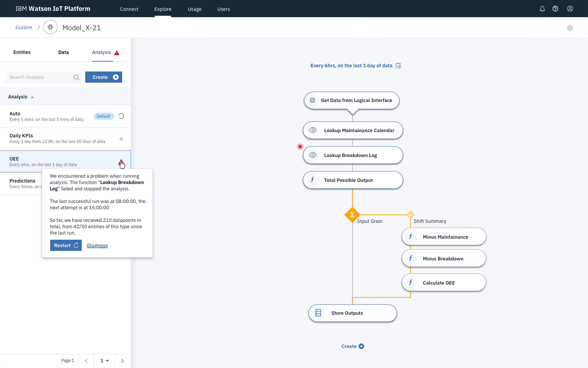Click the model chip icon next to Model_X-21
The width and height of the screenshot is (588, 368).
pos(50,27)
